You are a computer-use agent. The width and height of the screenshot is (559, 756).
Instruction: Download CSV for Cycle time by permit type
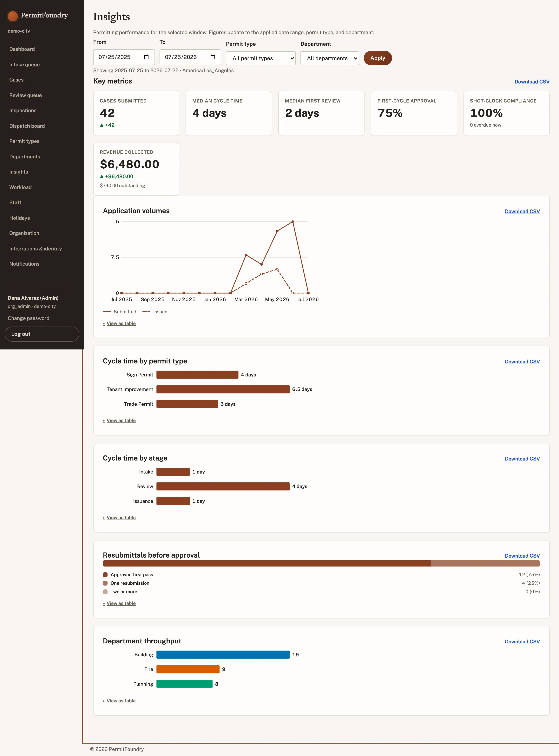522,361
